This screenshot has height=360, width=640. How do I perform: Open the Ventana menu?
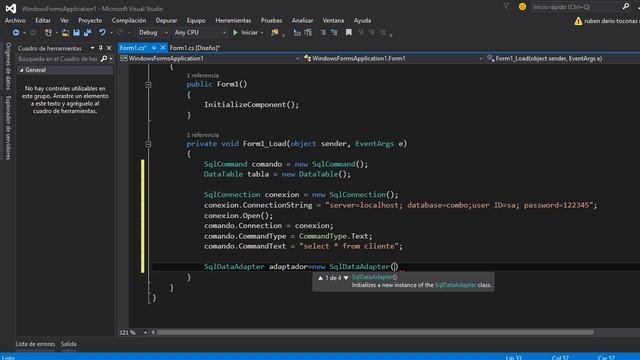pyautogui.click(x=333, y=20)
